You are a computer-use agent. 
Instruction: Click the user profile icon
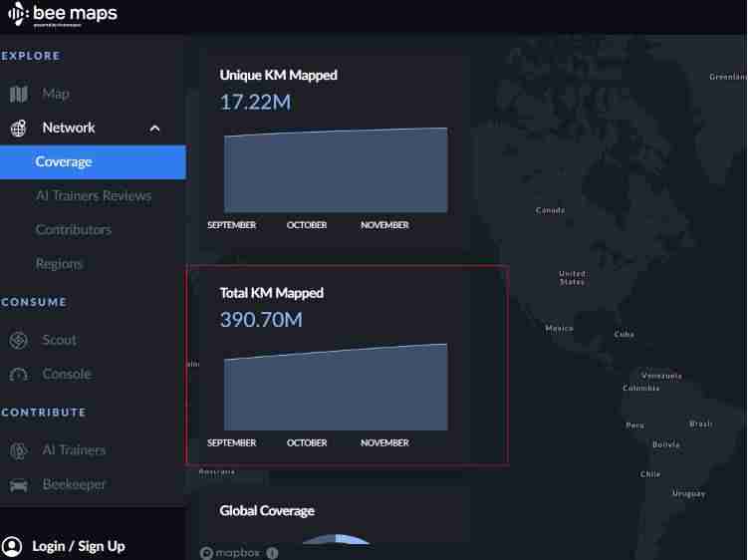point(12,546)
